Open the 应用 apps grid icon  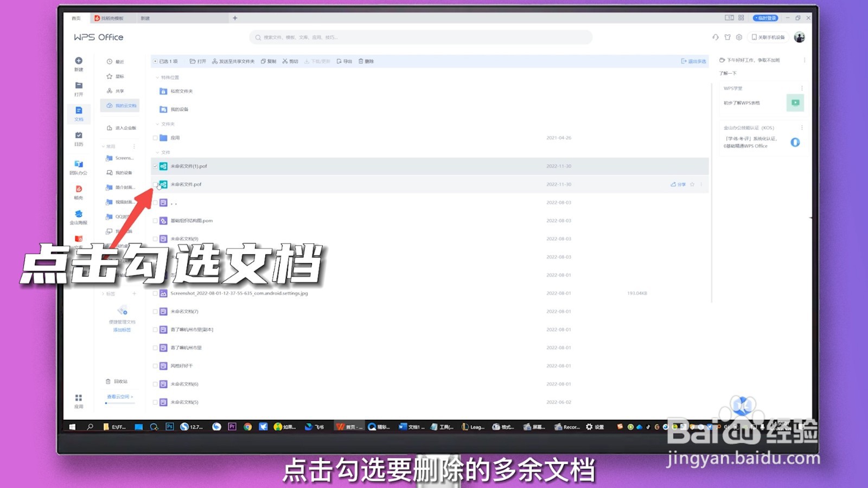coord(79,398)
